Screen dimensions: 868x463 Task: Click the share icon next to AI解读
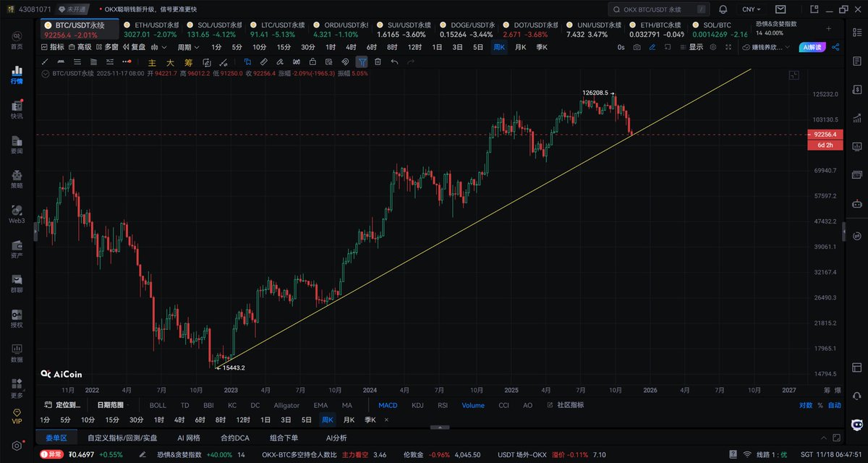[x=835, y=47]
